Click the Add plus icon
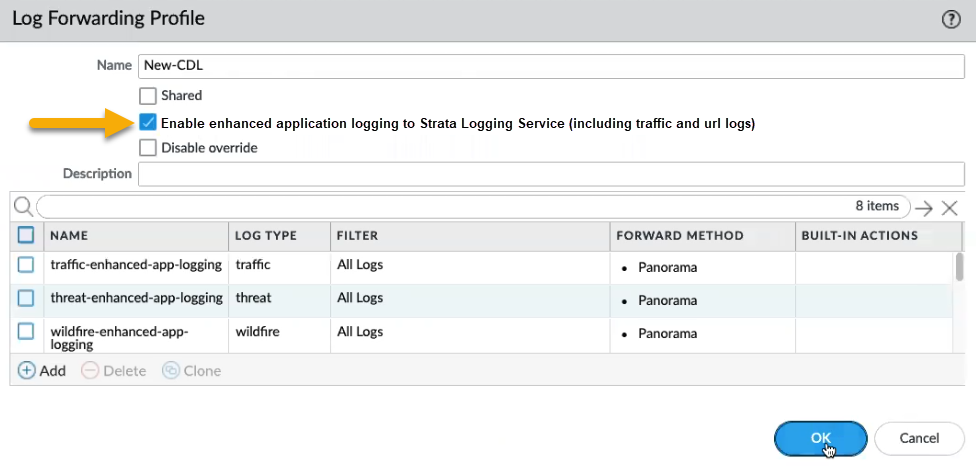This screenshot has width=976, height=474. pos(27,370)
